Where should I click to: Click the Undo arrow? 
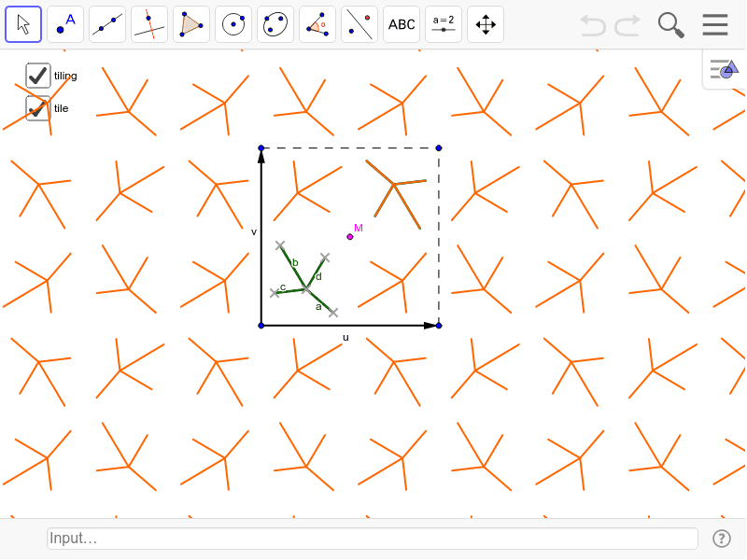pyautogui.click(x=593, y=25)
